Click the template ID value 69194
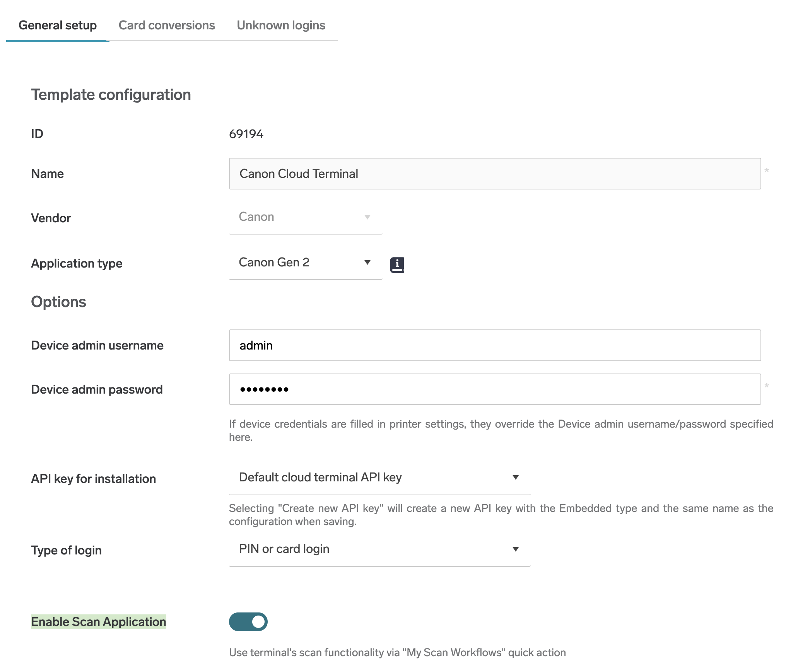Screen dimensions: 786x672 pos(246,134)
